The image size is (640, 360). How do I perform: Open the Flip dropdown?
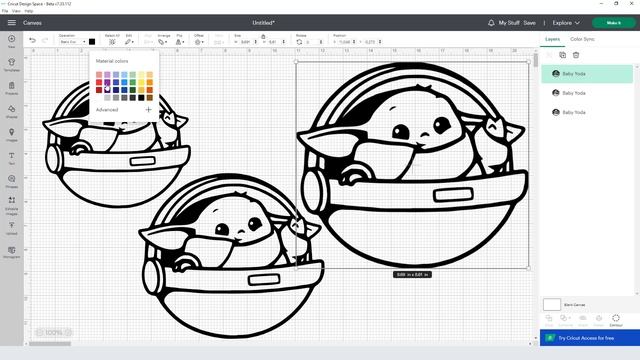180,42
